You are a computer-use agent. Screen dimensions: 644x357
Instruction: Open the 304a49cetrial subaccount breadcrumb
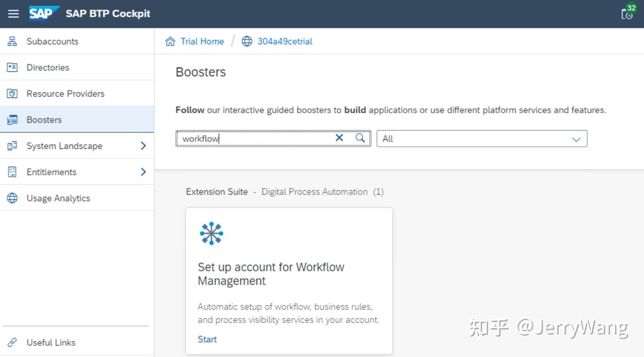click(x=285, y=41)
